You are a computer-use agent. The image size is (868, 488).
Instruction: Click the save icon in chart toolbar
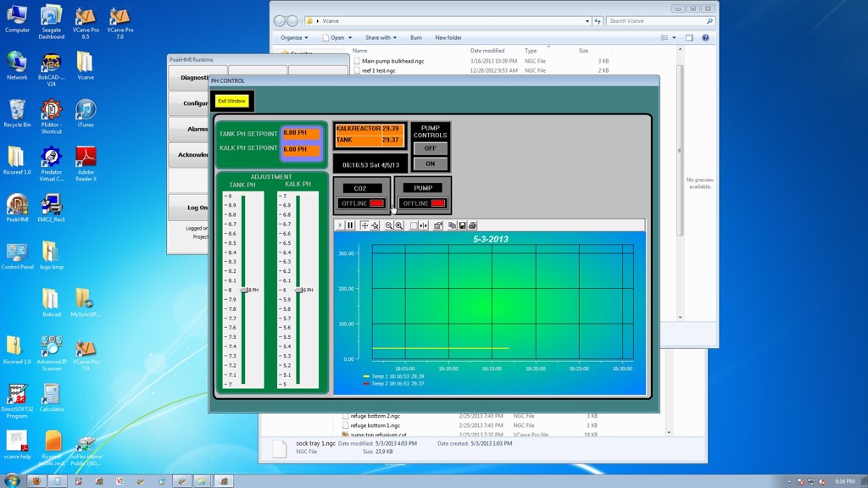(463, 225)
